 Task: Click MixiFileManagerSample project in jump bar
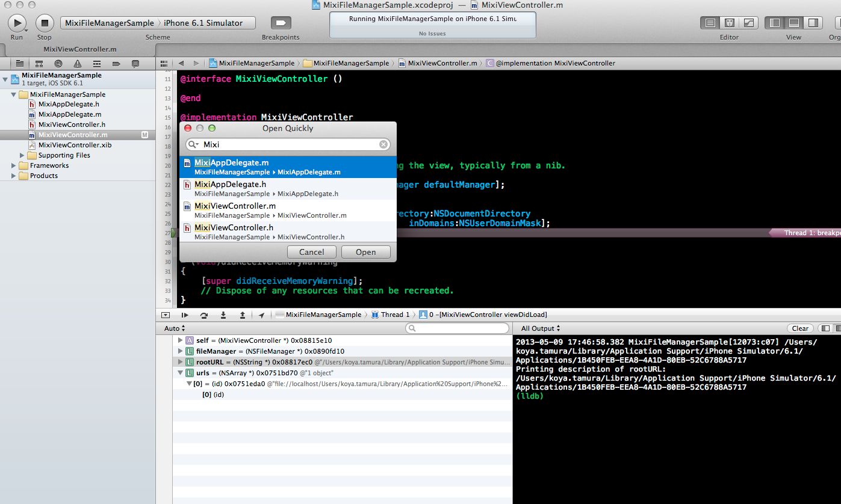(x=252, y=63)
